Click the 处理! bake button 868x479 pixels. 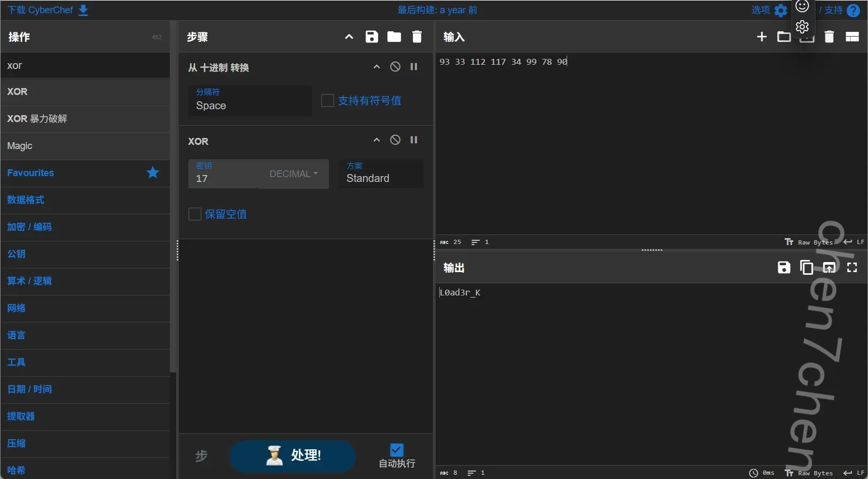(x=292, y=456)
